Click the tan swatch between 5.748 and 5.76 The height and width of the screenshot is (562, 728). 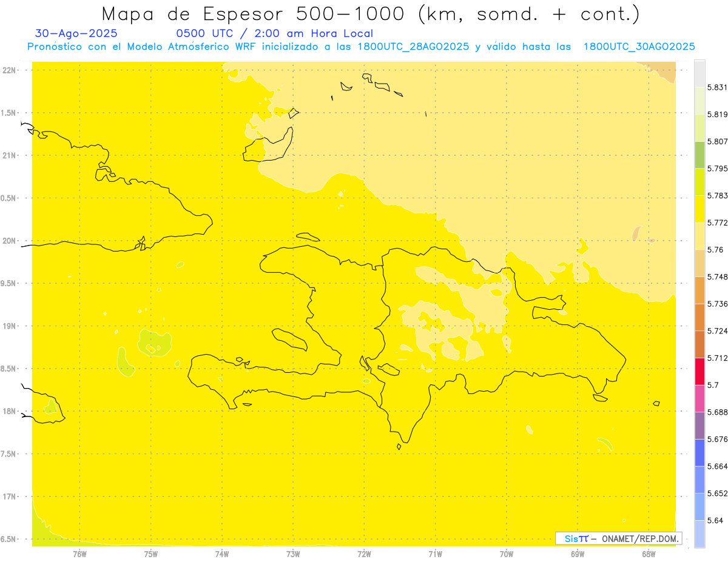pyautogui.click(x=699, y=263)
